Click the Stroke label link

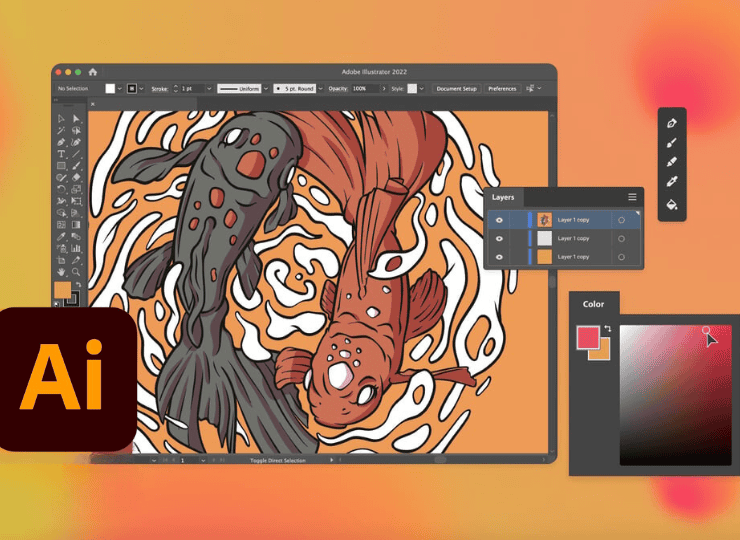pyautogui.click(x=160, y=89)
